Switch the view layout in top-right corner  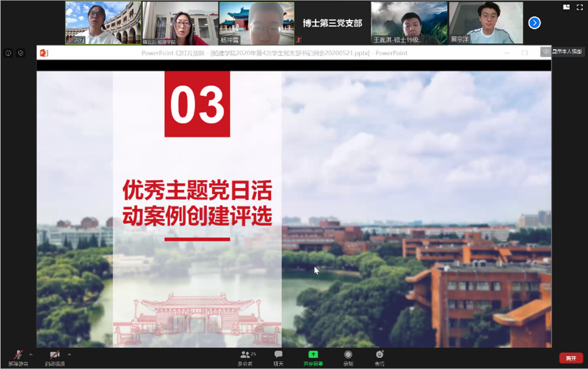(567, 7)
